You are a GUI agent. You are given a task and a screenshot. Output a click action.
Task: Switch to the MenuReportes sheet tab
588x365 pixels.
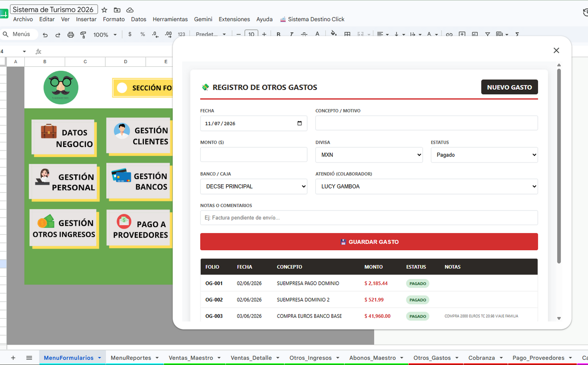(x=131, y=358)
